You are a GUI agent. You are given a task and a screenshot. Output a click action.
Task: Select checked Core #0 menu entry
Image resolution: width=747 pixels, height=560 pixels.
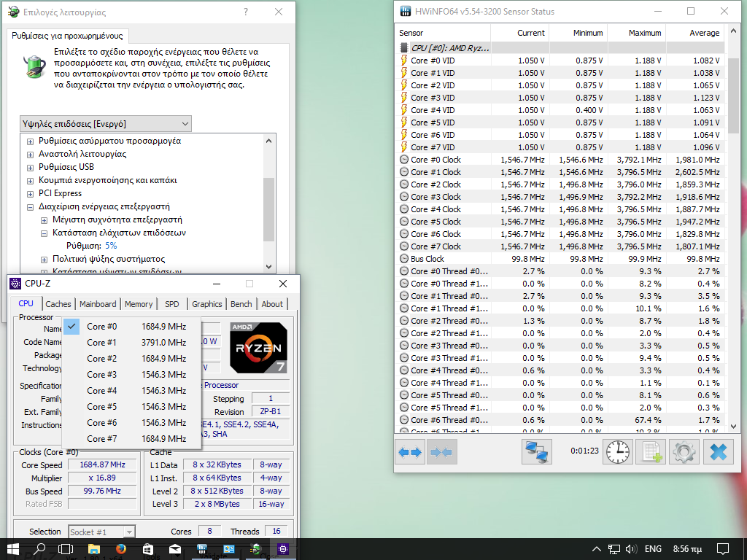point(131,326)
